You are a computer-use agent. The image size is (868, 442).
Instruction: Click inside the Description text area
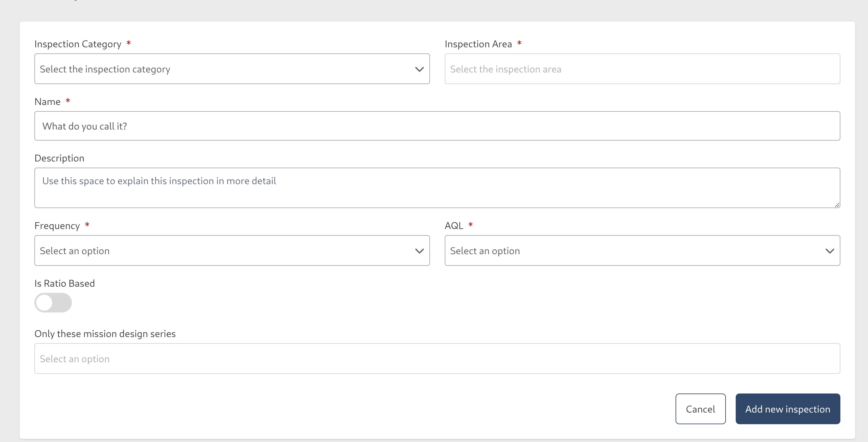(437, 188)
